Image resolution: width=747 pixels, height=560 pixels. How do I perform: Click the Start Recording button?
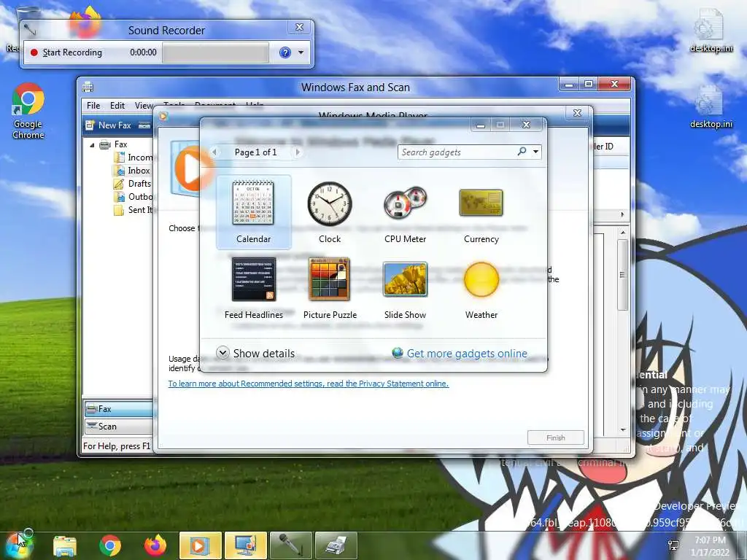pos(66,52)
